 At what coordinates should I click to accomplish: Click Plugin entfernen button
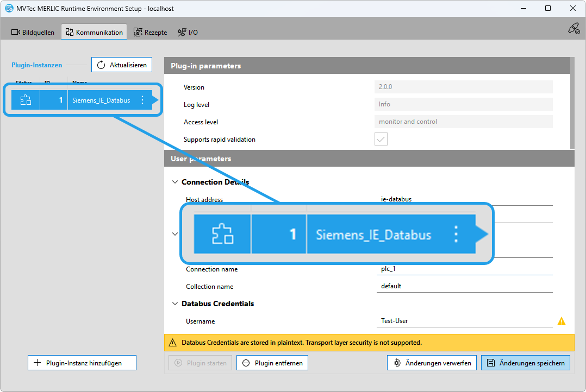[x=272, y=363]
